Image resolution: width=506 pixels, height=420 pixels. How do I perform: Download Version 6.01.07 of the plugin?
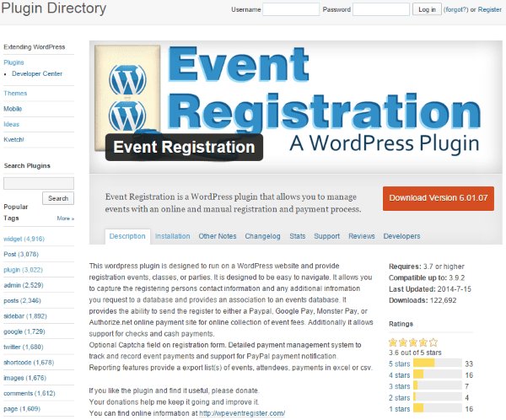click(439, 198)
